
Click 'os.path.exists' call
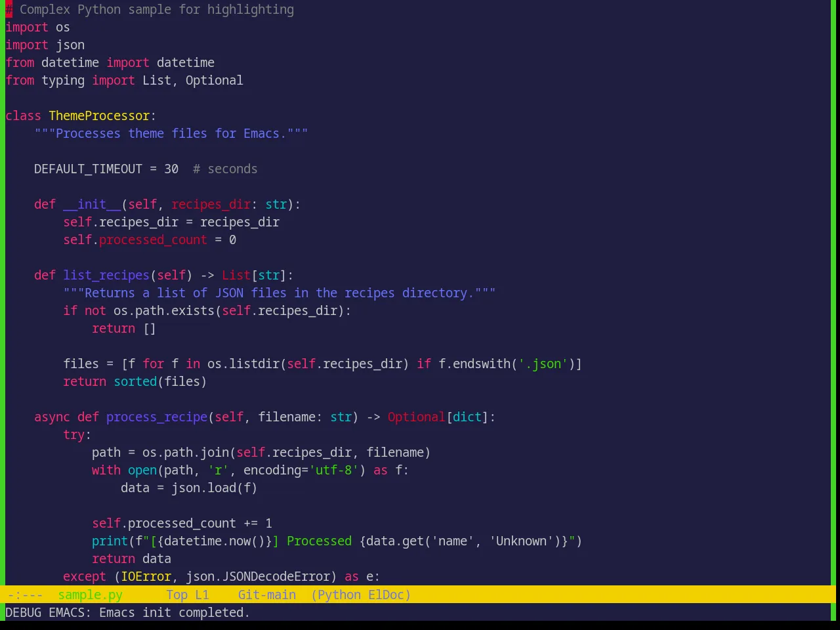(x=164, y=310)
